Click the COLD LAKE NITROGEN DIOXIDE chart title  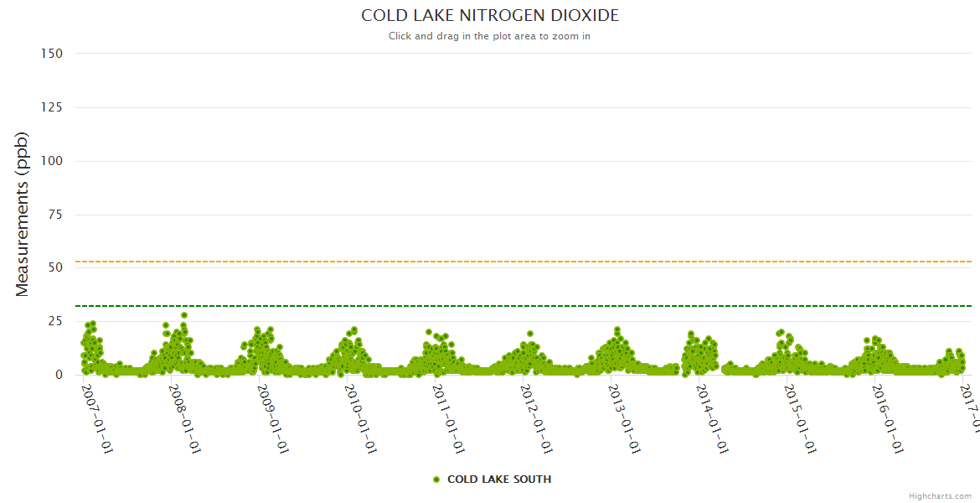pos(490,16)
